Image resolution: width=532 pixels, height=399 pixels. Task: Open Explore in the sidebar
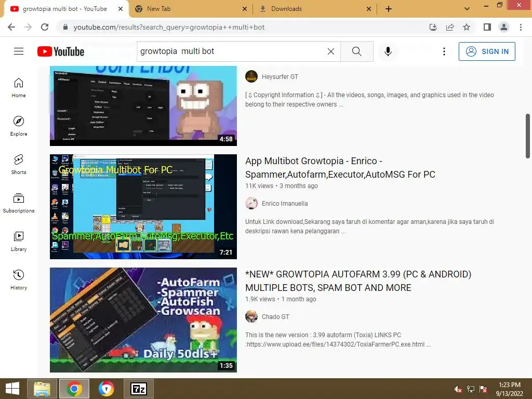[19, 126]
